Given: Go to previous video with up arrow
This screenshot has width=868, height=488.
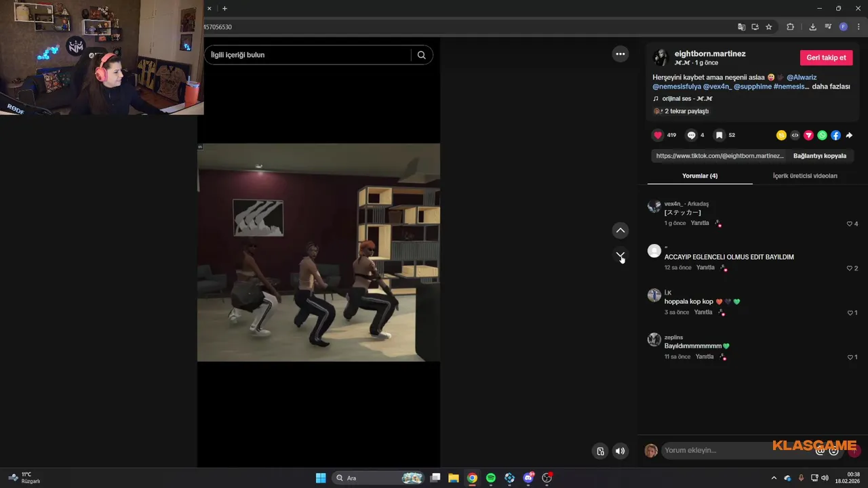Looking at the screenshot, I should (620, 230).
